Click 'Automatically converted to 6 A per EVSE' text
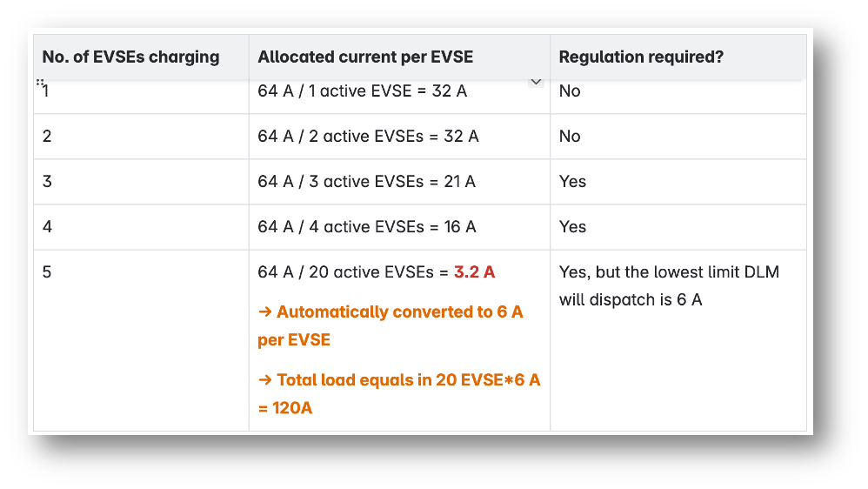 pos(391,325)
